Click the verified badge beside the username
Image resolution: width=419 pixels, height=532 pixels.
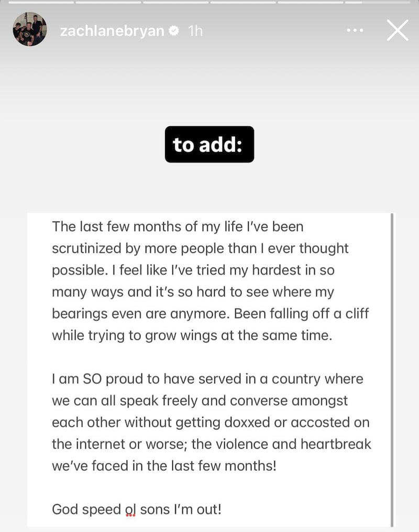point(173,31)
